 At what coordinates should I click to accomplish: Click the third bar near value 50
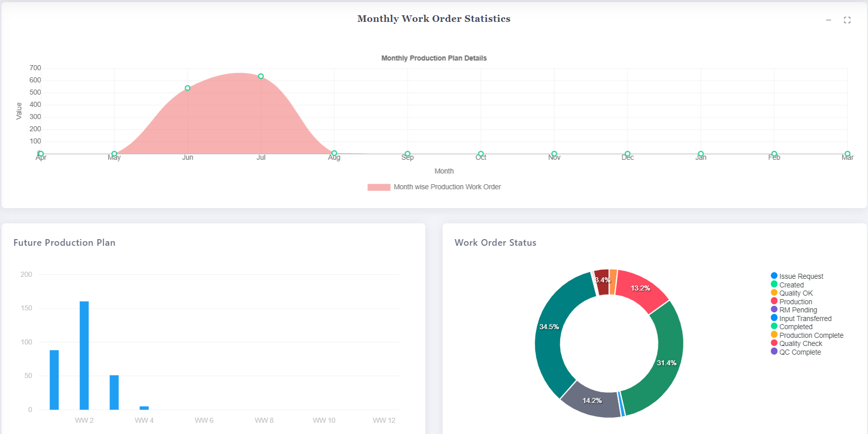(114, 392)
